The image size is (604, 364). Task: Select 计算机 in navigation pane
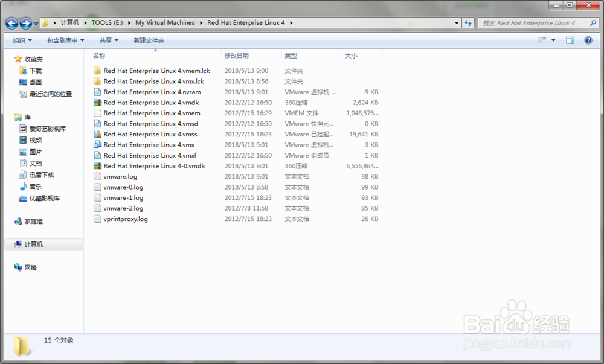tap(33, 244)
